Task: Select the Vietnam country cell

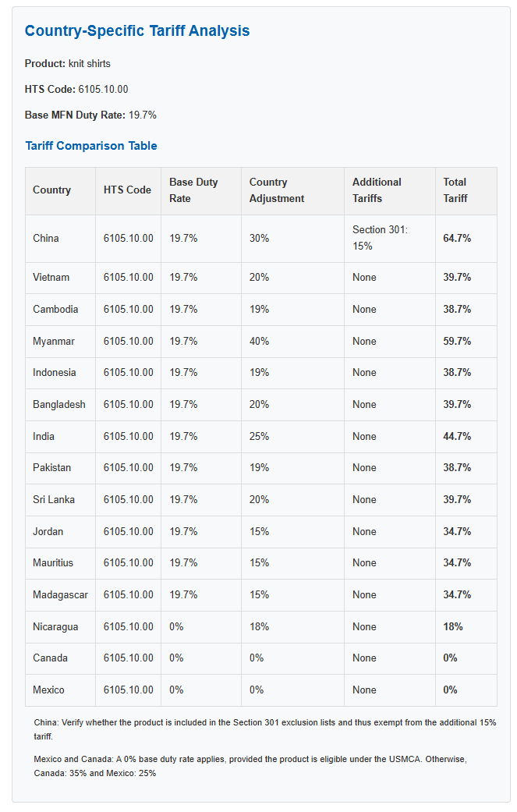Action: coord(61,278)
